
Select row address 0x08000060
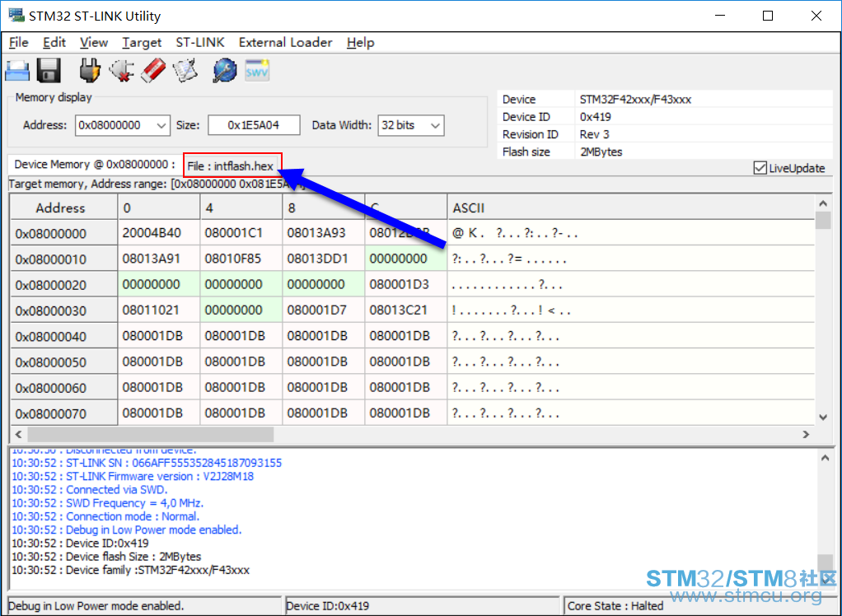click(64, 388)
